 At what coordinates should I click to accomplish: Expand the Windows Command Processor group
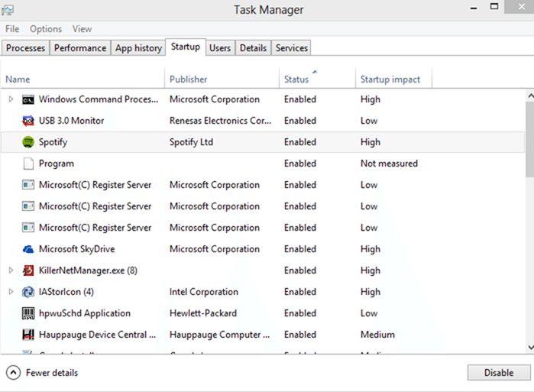click(11, 99)
